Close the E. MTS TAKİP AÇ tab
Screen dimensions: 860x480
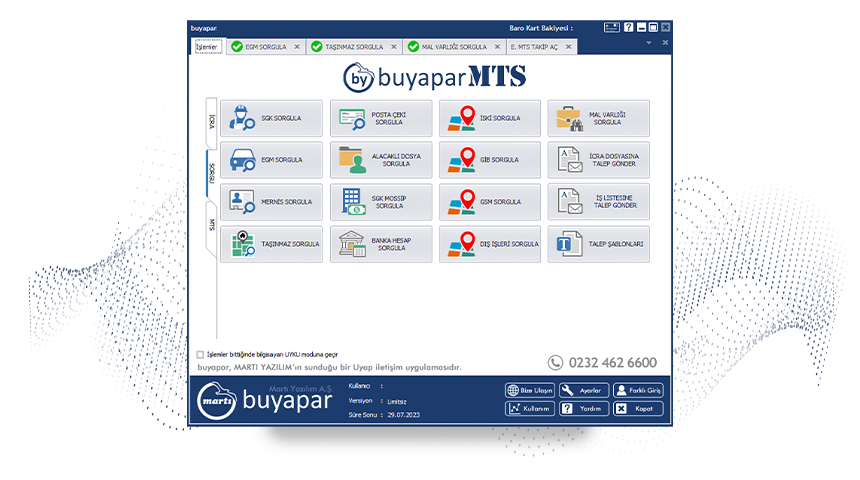[x=569, y=47]
